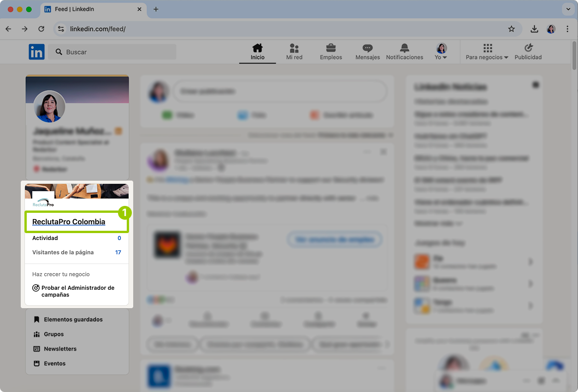This screenshot has width=578, height=392.
Task: Expand the Para negocios dropdown
Action: [486, 51]
